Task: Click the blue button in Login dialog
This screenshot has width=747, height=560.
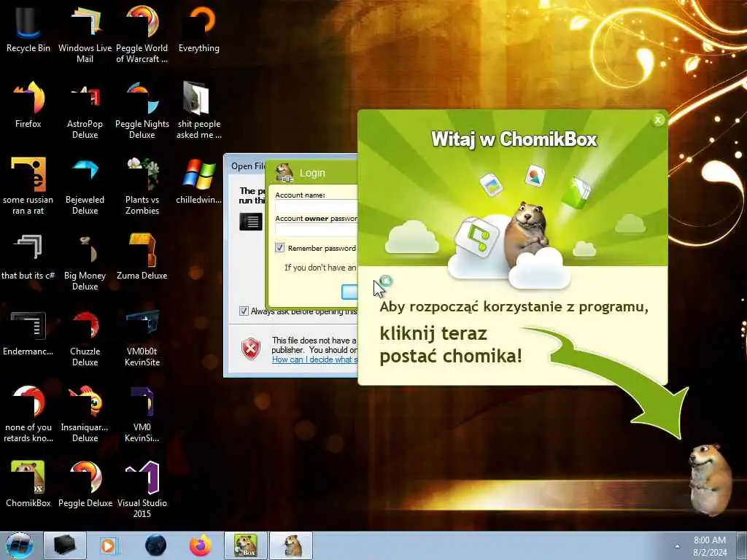Action: coord(349,292)
